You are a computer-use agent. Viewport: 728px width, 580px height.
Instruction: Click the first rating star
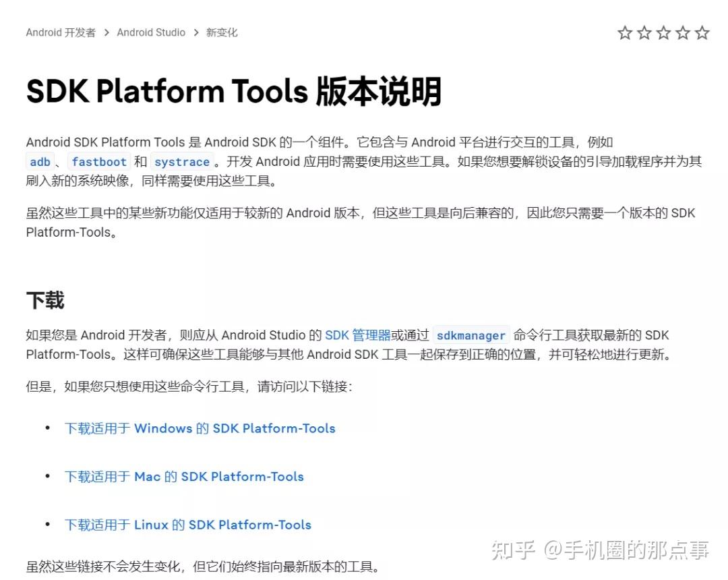click(624, 32)
